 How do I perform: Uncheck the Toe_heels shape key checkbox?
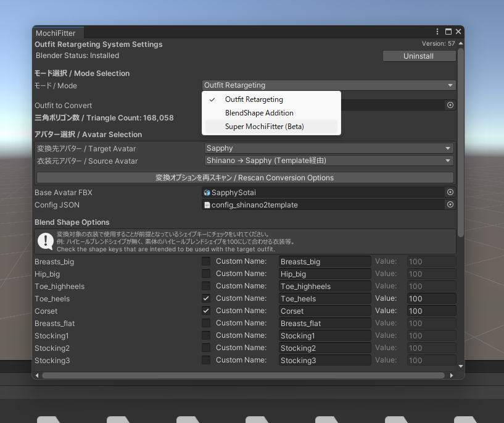click(x=206, y=298)
